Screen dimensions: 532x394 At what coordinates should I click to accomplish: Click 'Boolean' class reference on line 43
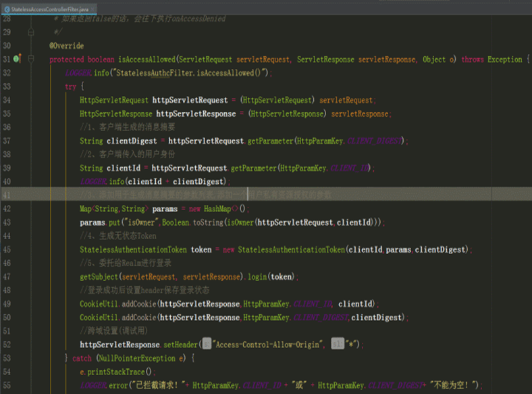click(176, 222)
